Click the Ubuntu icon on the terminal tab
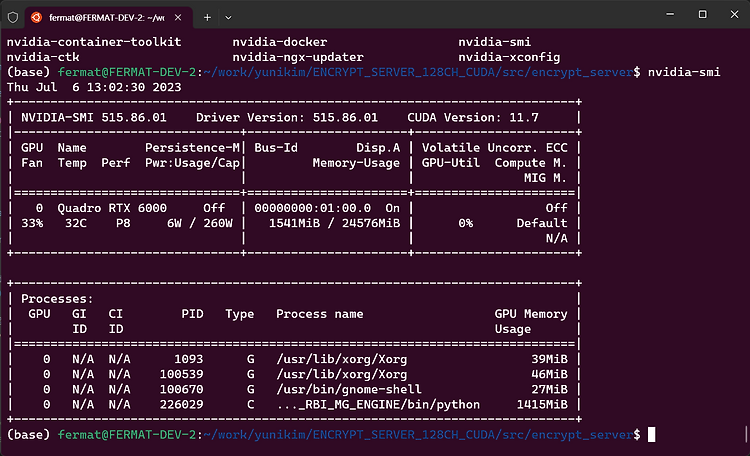The image size is (750, 456). tap(36, 17)
